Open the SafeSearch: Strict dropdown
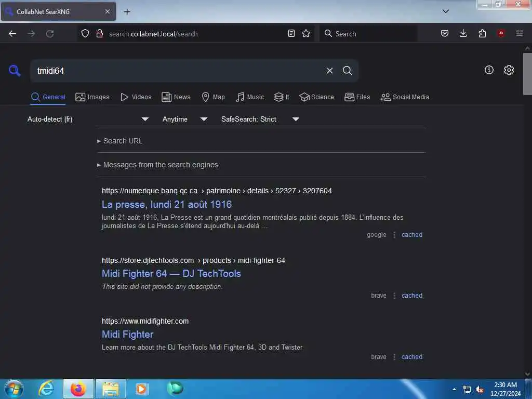This screenshot has height=399, width=532. 260,119
